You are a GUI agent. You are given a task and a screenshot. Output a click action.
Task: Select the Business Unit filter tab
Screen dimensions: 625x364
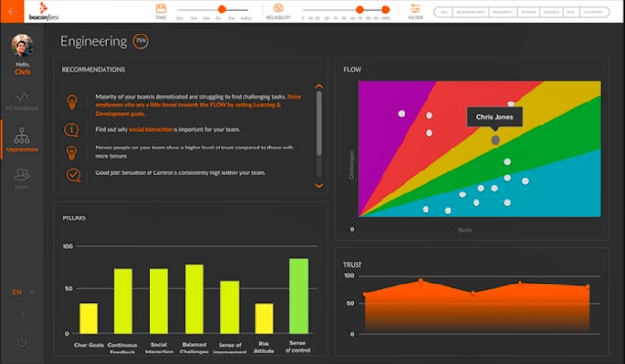[x=471, y=12]
